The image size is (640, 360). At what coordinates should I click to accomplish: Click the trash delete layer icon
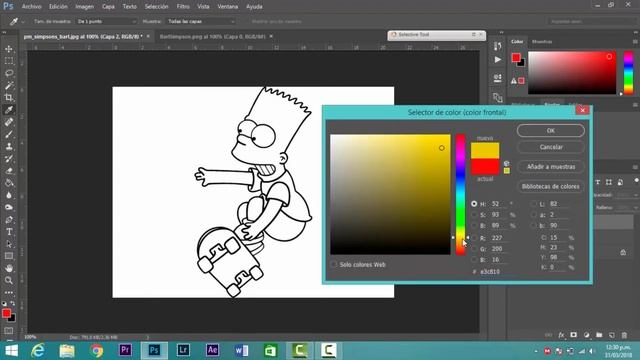tap(624, 335)
